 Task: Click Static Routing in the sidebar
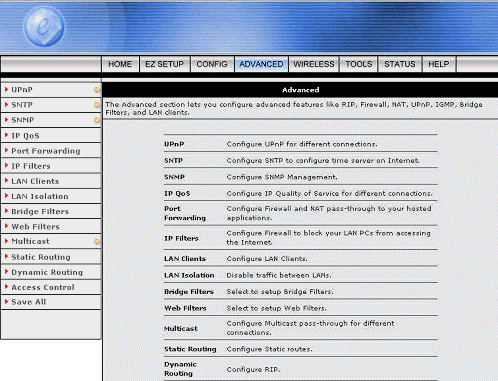(41, 257)
